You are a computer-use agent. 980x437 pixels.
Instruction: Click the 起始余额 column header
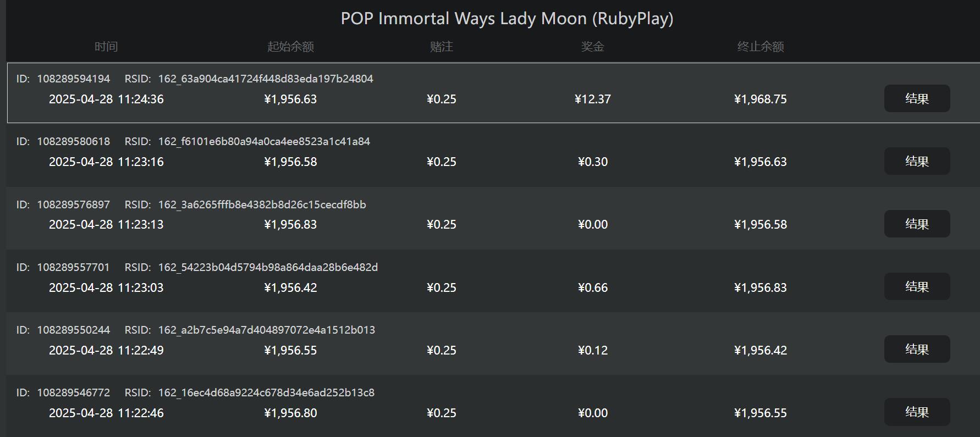(290, 47)
